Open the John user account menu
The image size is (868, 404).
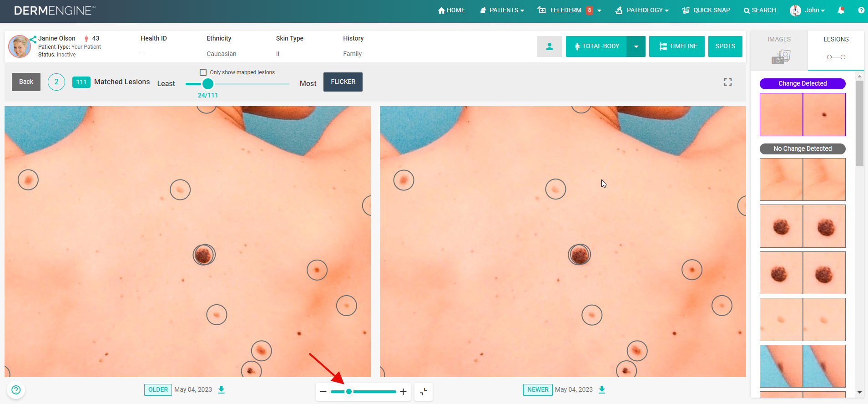(807, 10)
